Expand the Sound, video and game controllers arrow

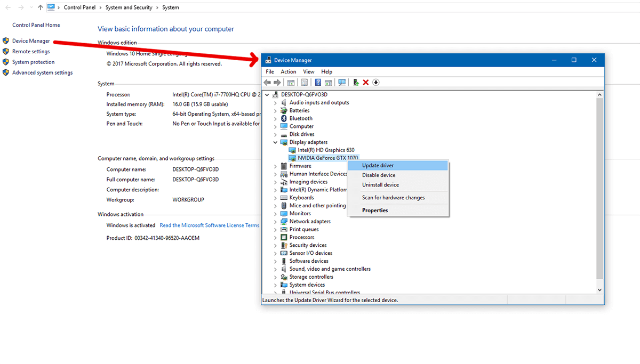[x=275, y=269]
